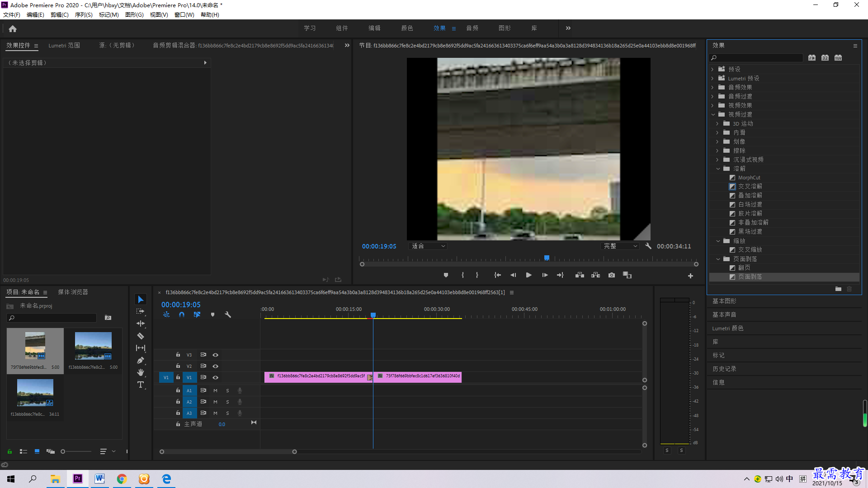Mute audio track A3
Viewport: 868px width, 488px height.
tap(215, 413)
